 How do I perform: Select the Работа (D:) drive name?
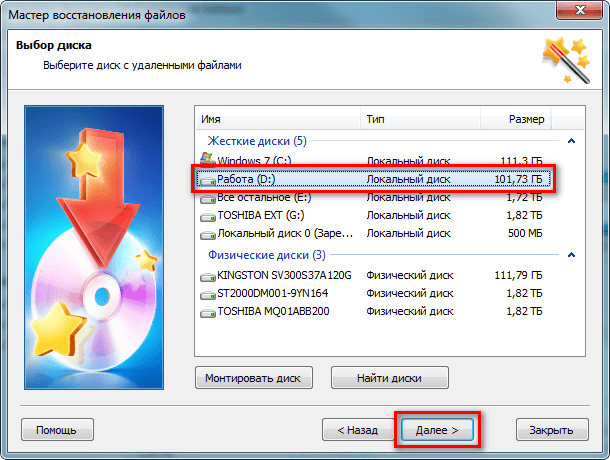coord(246,179)
